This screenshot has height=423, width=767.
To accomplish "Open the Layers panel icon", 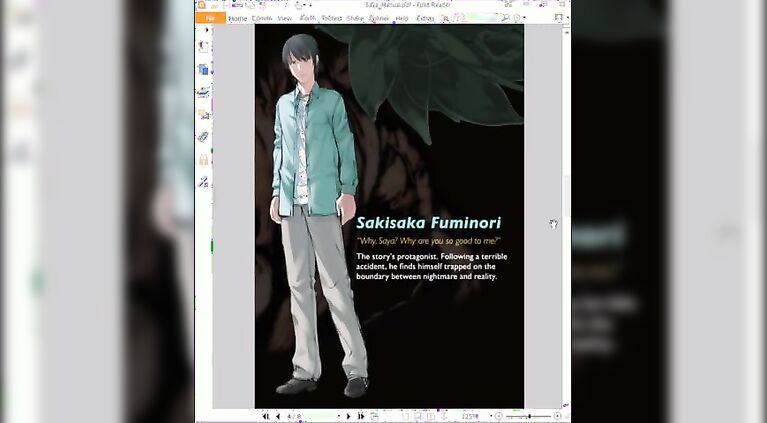I will point(203,92).
